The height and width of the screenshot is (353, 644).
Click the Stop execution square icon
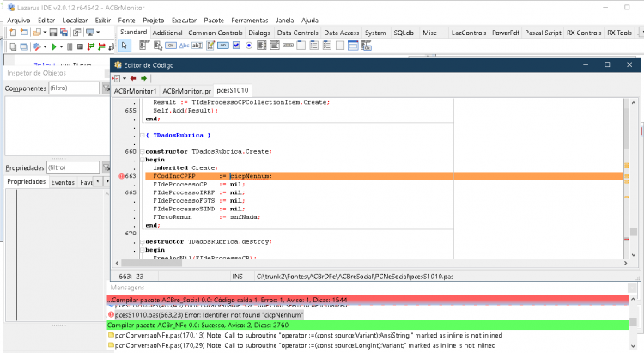(x=80, y=47)
